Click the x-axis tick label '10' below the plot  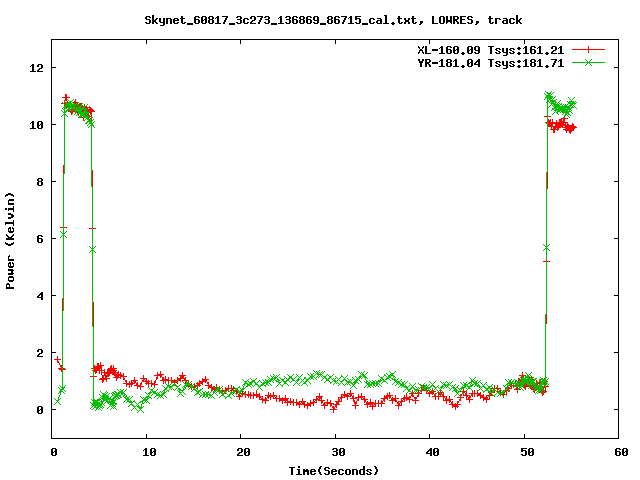tap(149, 452)
